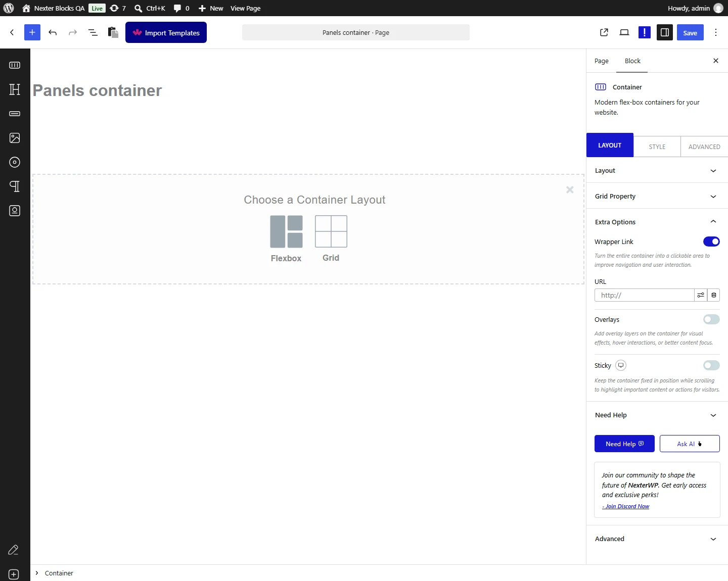This screenshot has width=728, height=581.
Task: Expand the Layout section
Action: click(657, 171)
